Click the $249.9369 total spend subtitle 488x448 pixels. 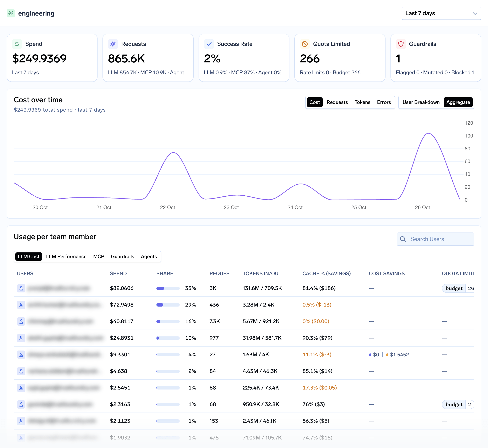tap(60, 110)
